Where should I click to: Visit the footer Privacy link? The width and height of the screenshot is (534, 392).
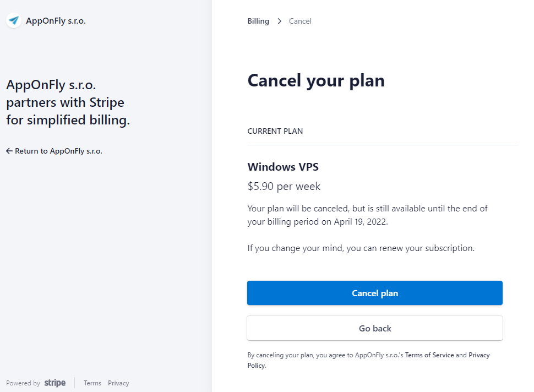pyautogui.click(x=118, y=383)
